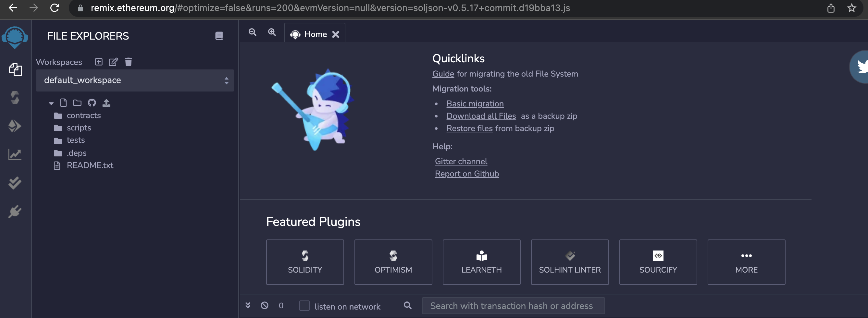Open the File Explorers documentation icon
This screenshot has width=868, height=318.
coord(219,36)
